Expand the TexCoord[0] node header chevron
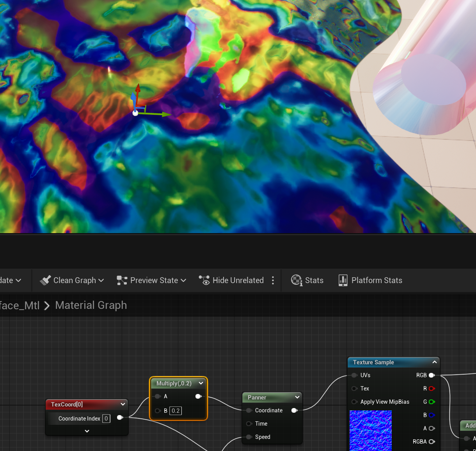This screenshot has width=476, height=451. pos(123,405)
